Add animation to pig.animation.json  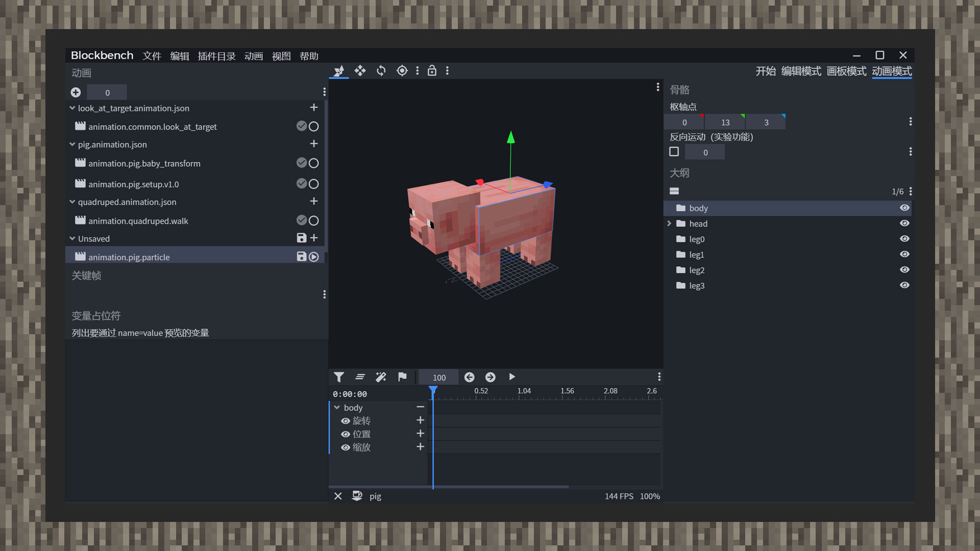[314, 144]
